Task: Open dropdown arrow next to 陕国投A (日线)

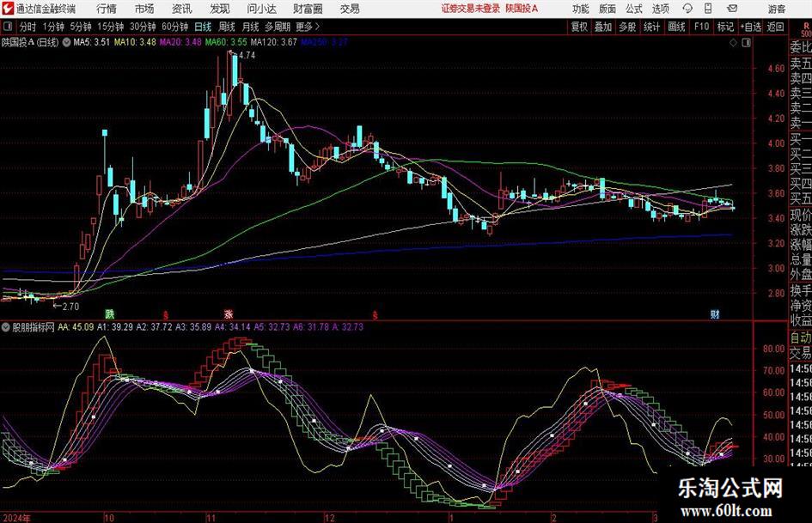Action: 66,42
